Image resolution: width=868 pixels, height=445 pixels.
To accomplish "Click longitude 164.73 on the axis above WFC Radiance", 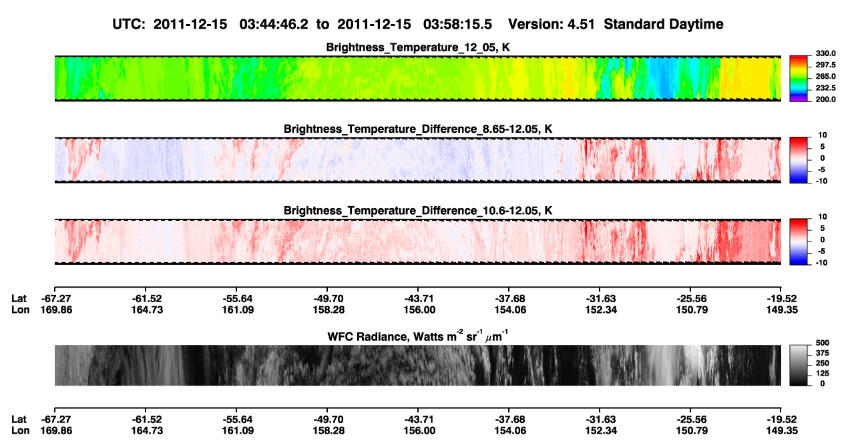I will click(147, 310).
